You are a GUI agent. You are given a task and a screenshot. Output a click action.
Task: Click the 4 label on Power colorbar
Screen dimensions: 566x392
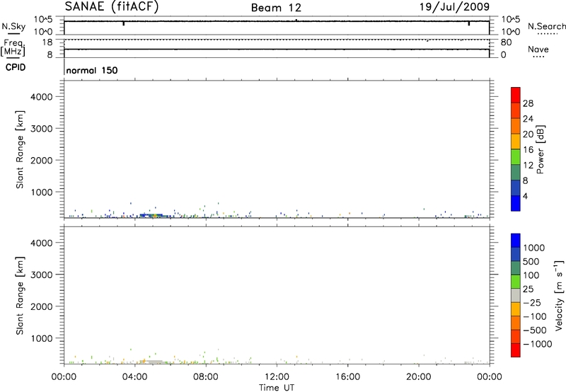point(525,196)
